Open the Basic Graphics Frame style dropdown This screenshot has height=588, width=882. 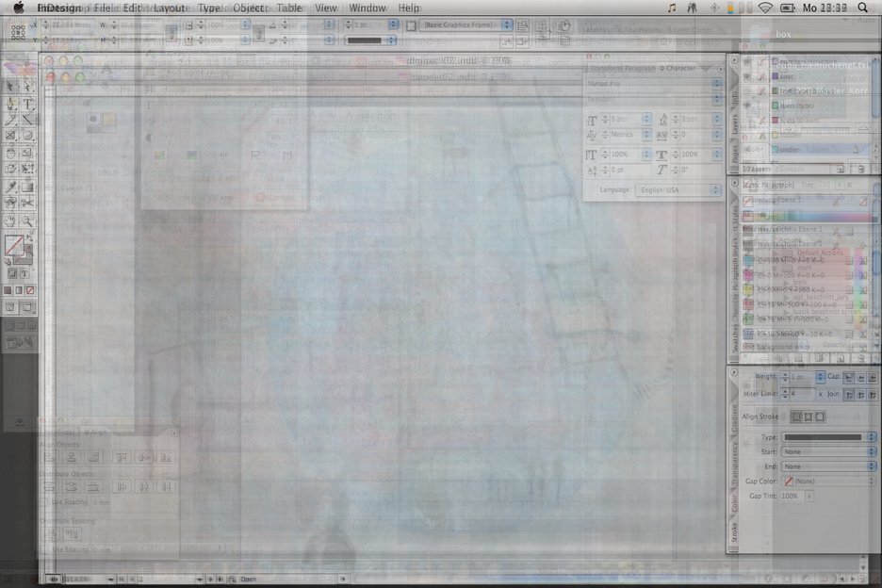[466, 24]
